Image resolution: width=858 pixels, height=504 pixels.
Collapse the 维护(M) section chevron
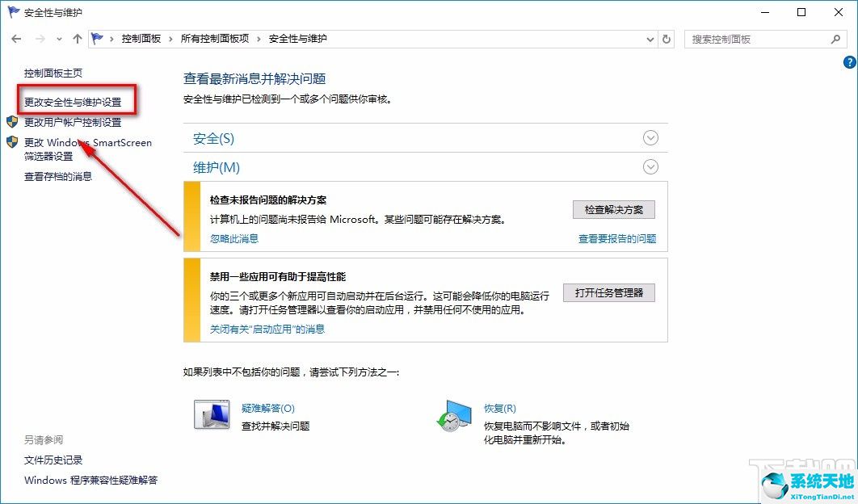click(x=651, y=167)
